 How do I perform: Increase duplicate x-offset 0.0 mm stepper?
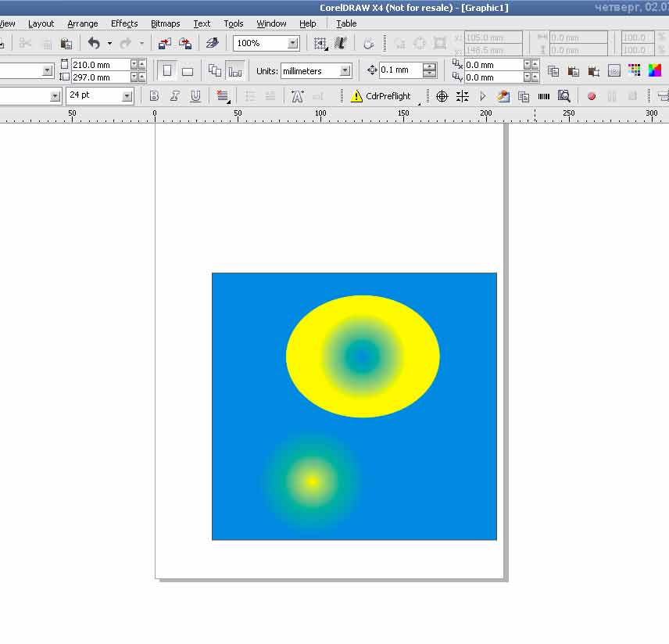[535, 64]
